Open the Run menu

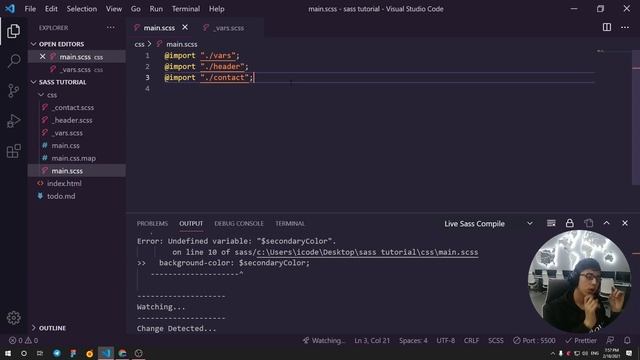pos(156,9)
